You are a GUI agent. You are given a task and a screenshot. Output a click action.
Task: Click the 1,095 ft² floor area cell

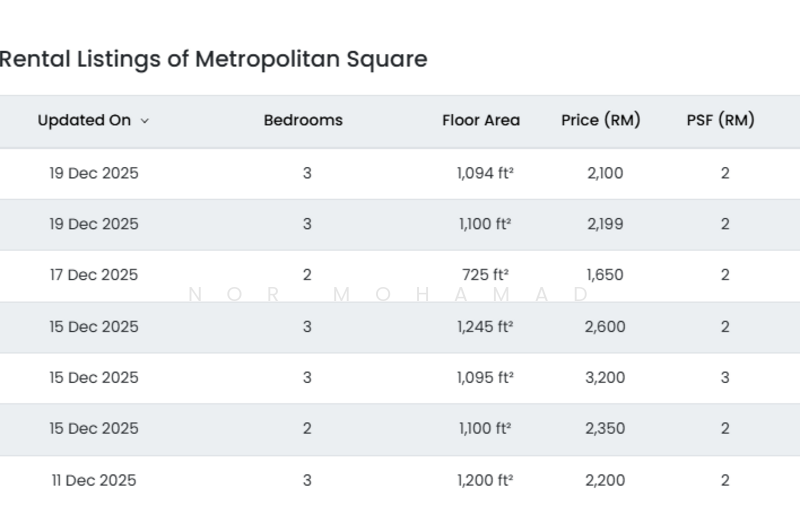485,378
